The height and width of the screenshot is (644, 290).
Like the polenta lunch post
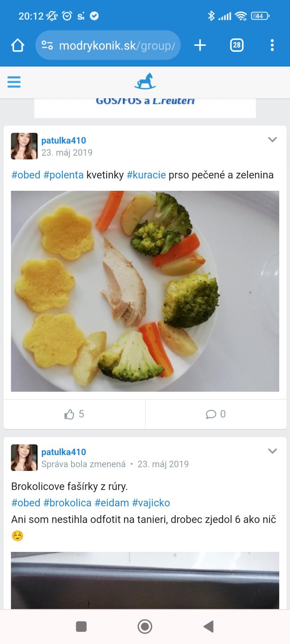pos(74,414)
